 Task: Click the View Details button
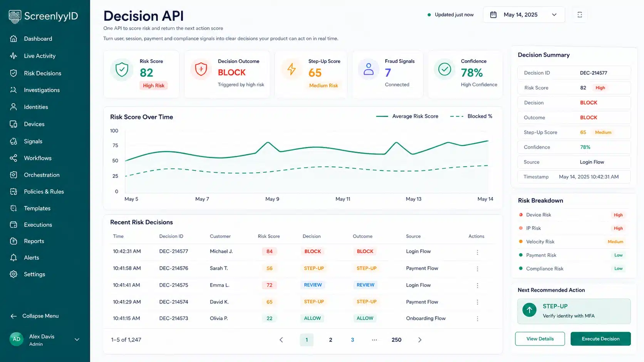click(540, 339)
